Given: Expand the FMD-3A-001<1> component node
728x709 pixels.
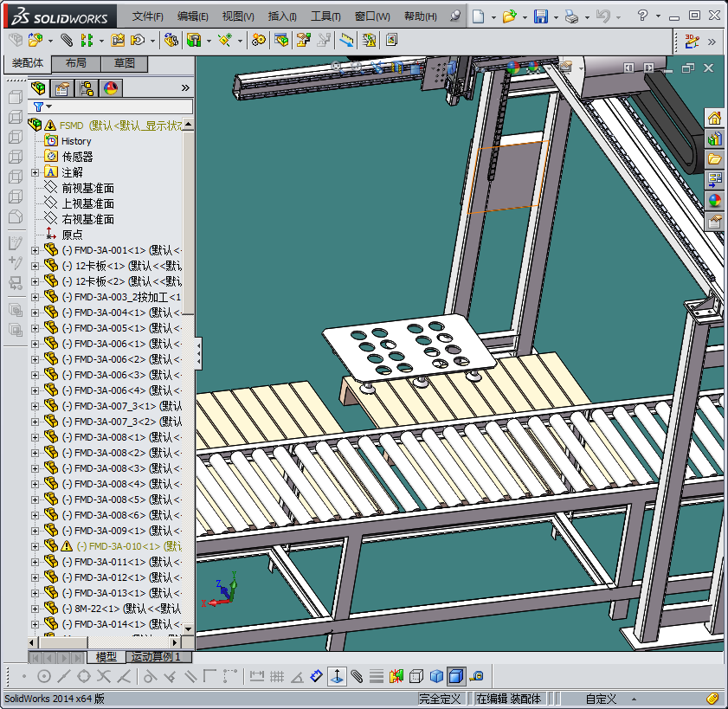Looking at the screenshot, I should [x=35, y=250].
